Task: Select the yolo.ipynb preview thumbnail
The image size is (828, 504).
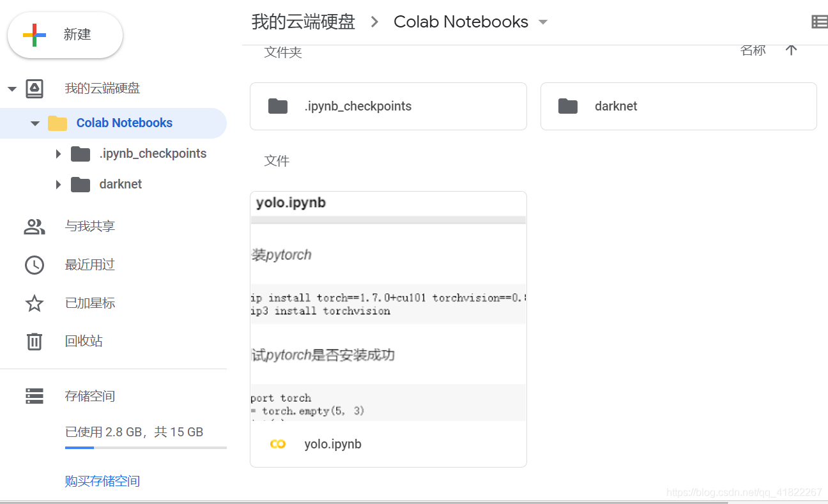Action: click(x=388, y=306)
